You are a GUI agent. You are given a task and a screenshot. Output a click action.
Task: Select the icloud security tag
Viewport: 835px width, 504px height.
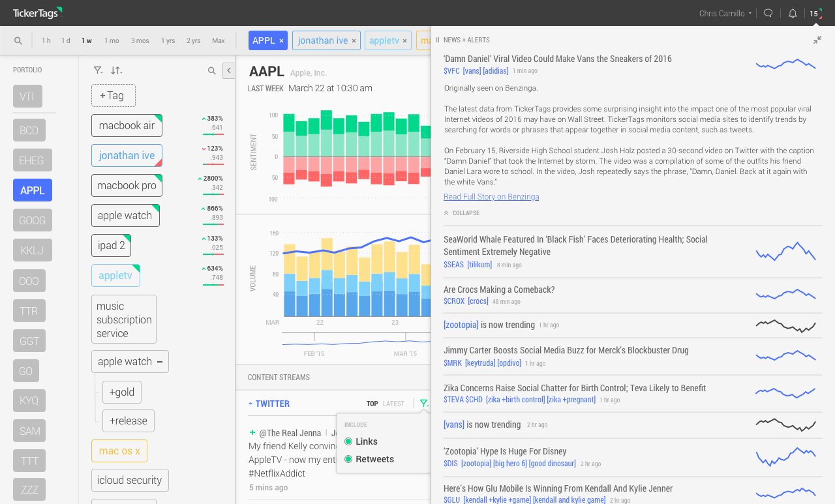pyautogui.click(x=130, y=480)
